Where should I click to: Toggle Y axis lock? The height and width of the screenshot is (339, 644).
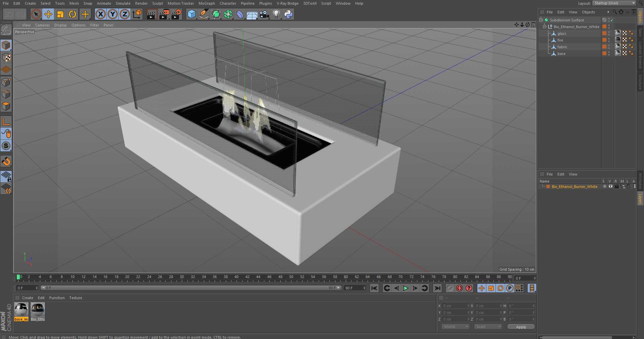coord(113,14)
